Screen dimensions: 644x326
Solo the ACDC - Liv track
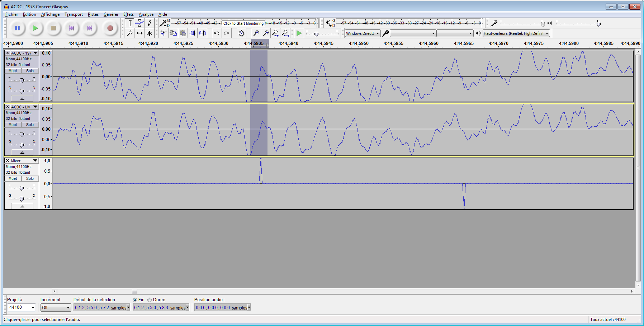pyautogui.click(x=30, y=125)
